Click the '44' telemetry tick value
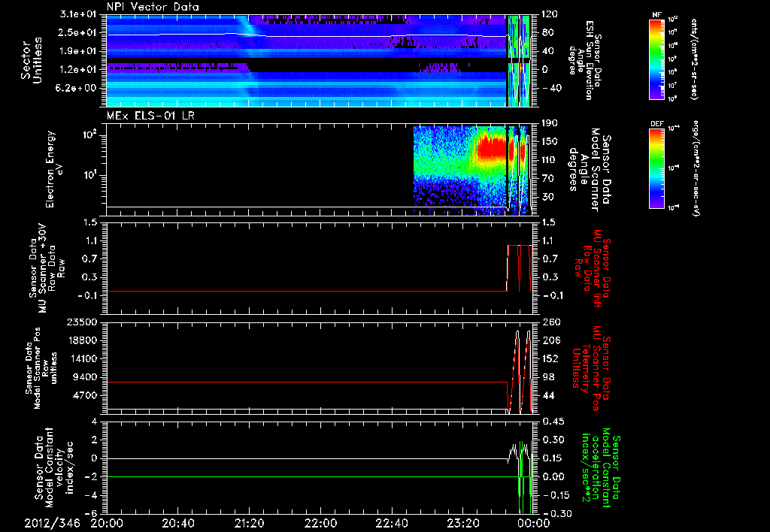This screenshot has height=532, width=770. click(547, 395)
